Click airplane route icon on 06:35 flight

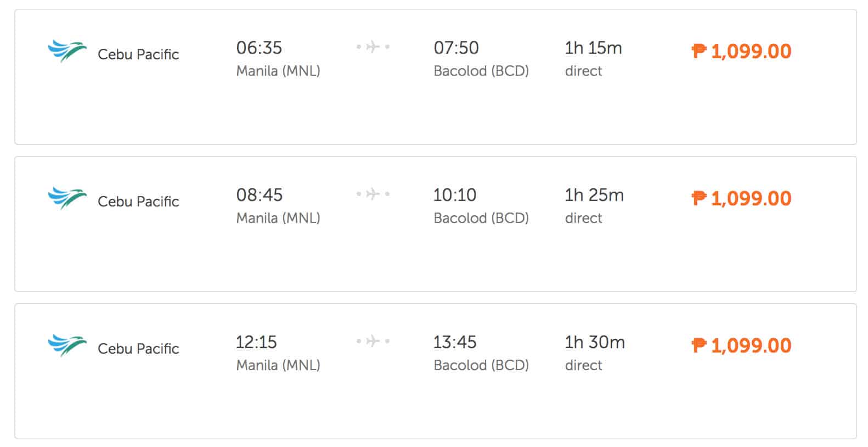pyautogui.click(x=373, y=47)
